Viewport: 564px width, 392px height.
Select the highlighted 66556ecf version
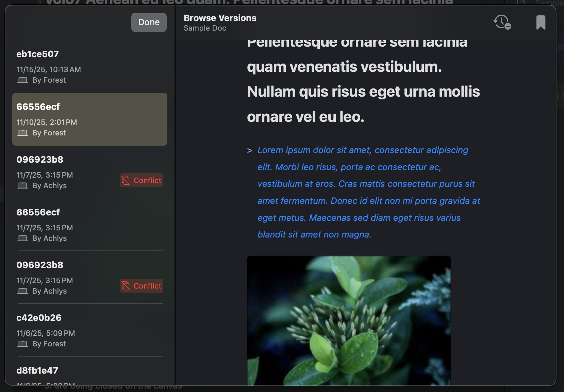(x=89, y=119)
